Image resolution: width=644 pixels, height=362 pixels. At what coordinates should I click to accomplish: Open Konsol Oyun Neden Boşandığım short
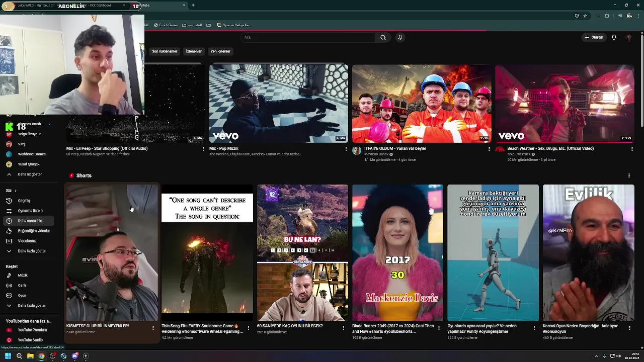[x=589, y=252]
